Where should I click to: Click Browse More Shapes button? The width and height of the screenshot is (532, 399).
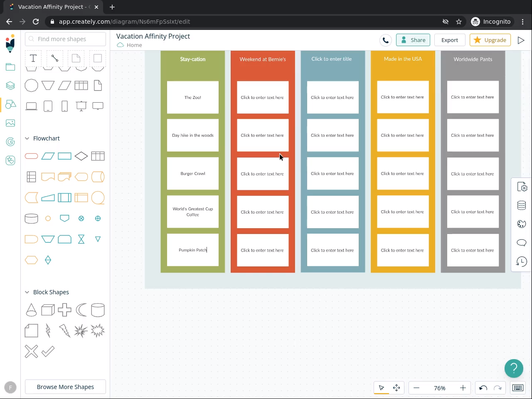coord(65,387)
